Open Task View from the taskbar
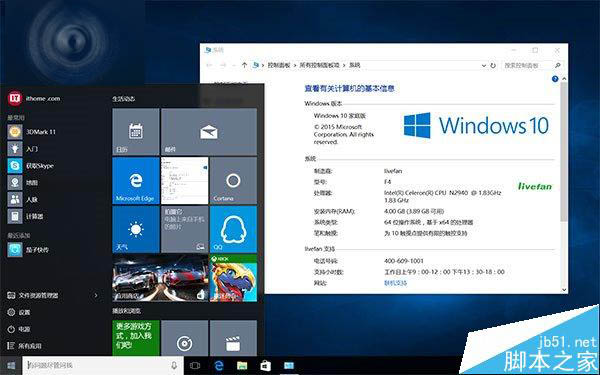Viewport: 600px width, 375px height. (x=195, y=365)
